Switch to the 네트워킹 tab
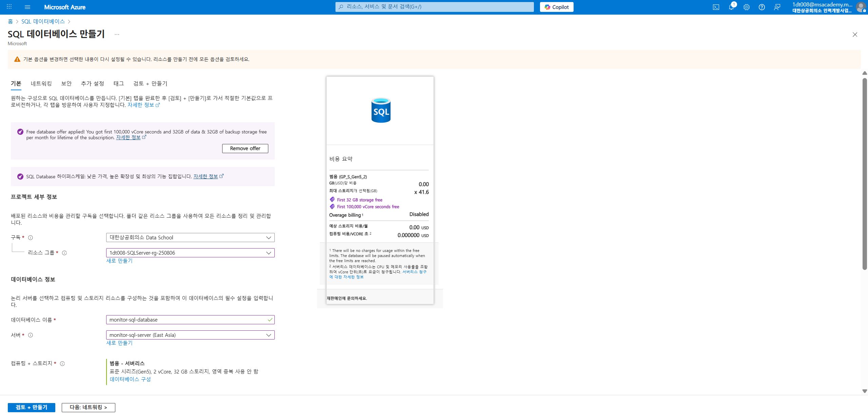Image resolution: width=868 pixels, height=419 pixels. (41, 84)
